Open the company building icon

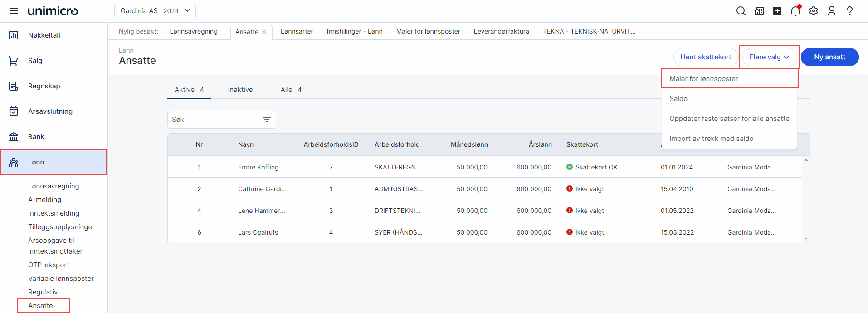coord(759,11)
